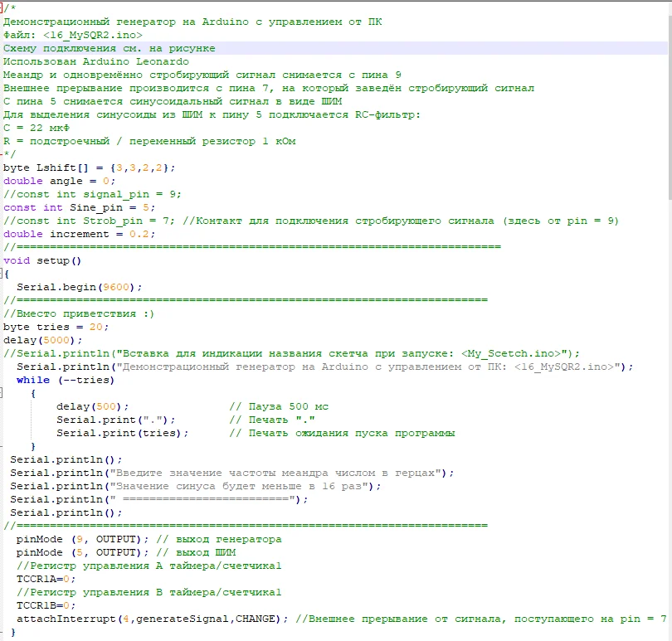The image size is (672, 641).
Task: Place cursor in 'Serial.begin(9600);'
Action: pyautogui.click(x=79, y=287)
